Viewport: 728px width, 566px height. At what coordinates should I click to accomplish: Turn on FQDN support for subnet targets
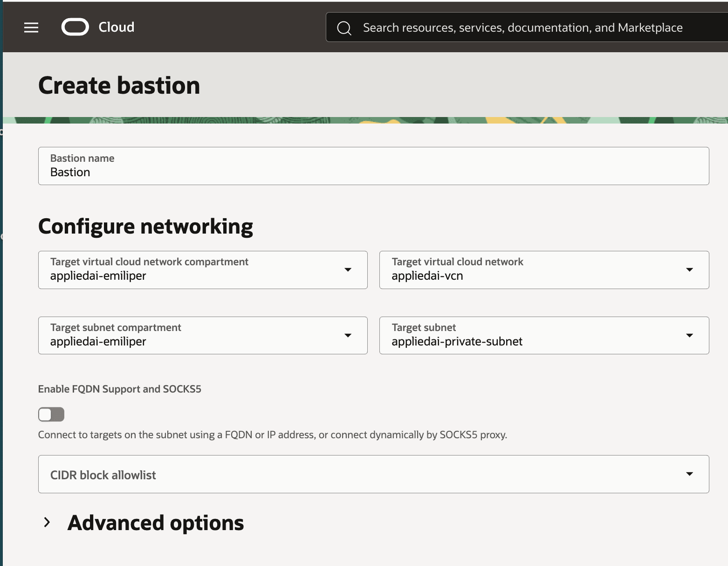pos(51,414)
